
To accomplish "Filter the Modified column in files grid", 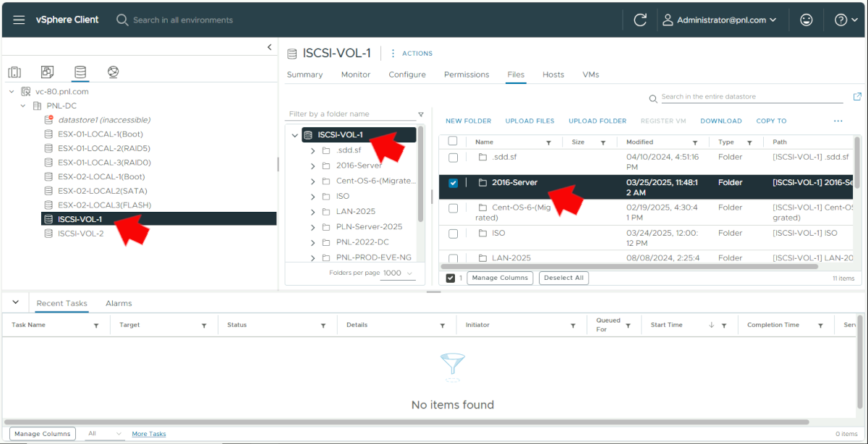I will coord(695,143).
